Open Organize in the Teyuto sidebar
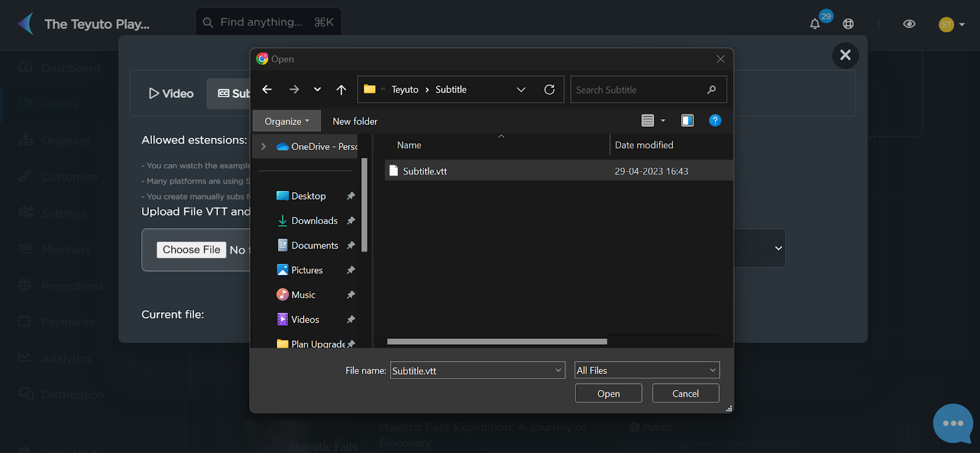The width and height of the screenshot is (980, 453). (x=55, y=141)
